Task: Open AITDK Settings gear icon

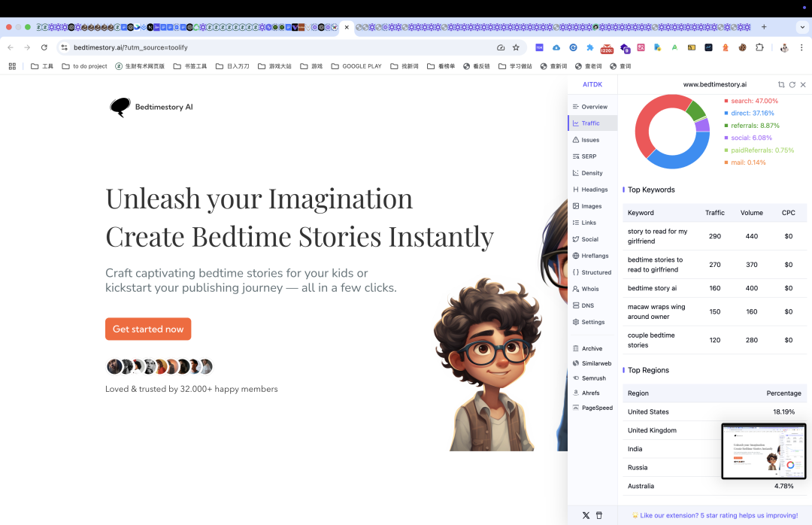Action: pyautogui.click(x=576, y=323)
